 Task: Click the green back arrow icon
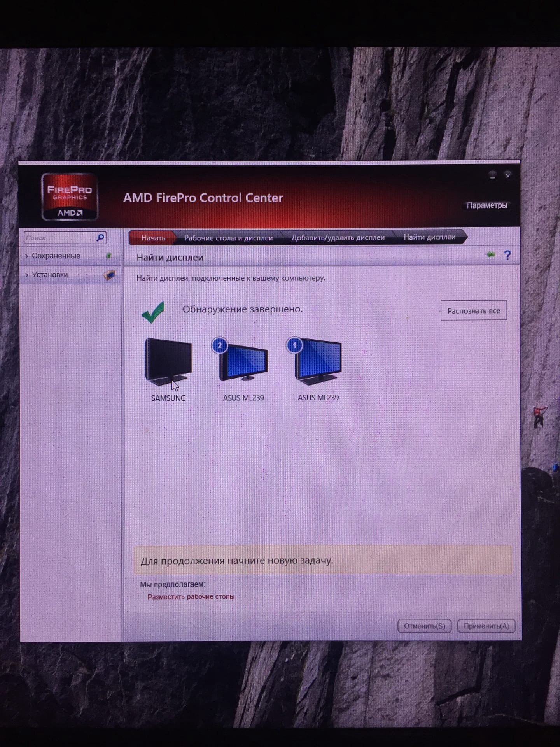[x=490, y=255]
